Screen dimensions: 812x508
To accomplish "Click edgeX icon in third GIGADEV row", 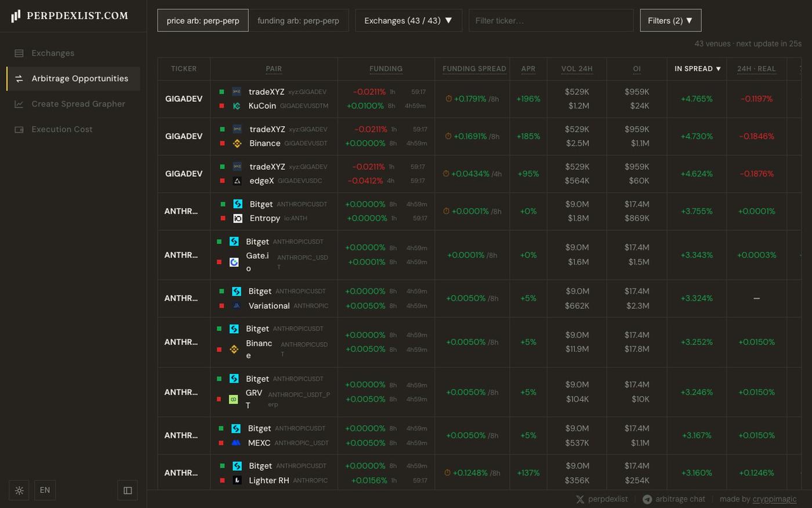I will [x=237, y=181].
